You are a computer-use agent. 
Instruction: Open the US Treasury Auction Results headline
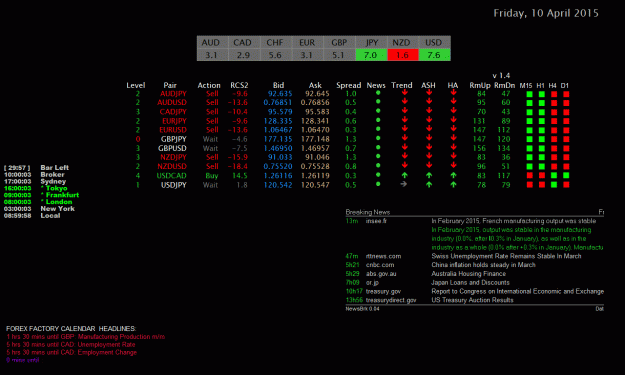[472, 300]
